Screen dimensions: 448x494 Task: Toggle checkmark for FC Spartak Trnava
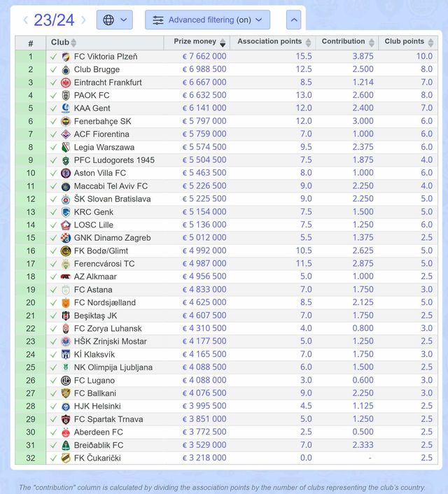click(54, 419)
